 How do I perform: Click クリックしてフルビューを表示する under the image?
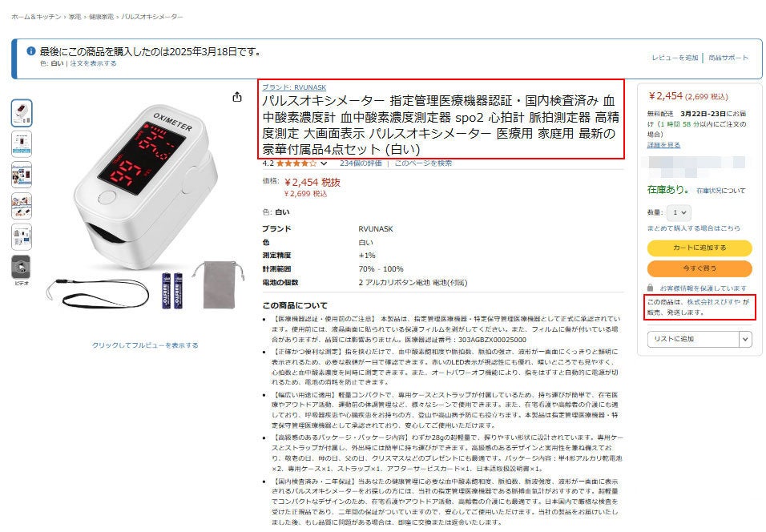[x=145, y=345]
